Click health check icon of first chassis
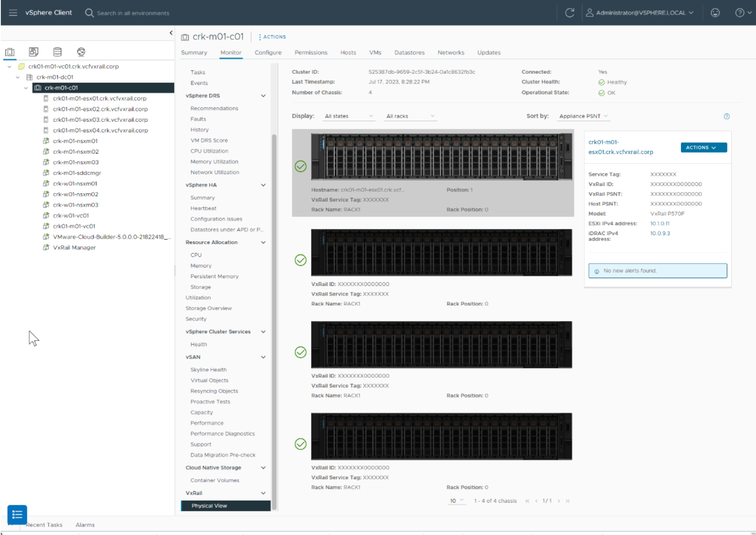Screen dimensions: 756x535 click(301, 166)
